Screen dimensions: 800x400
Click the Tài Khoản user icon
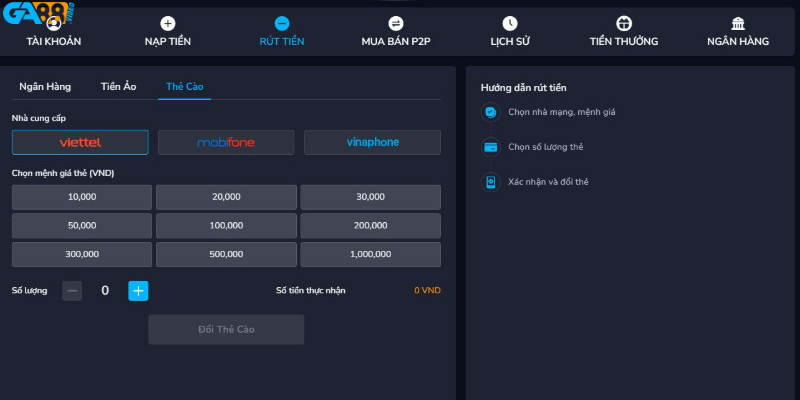[54, 23]
